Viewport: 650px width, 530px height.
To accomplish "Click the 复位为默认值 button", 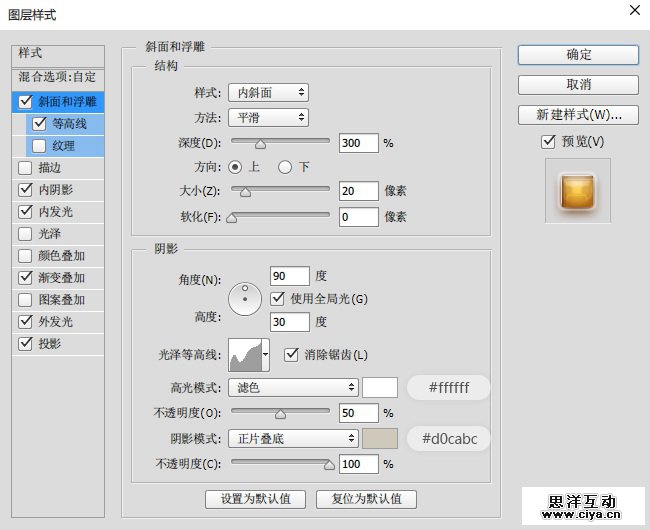I will pos(366,499).
